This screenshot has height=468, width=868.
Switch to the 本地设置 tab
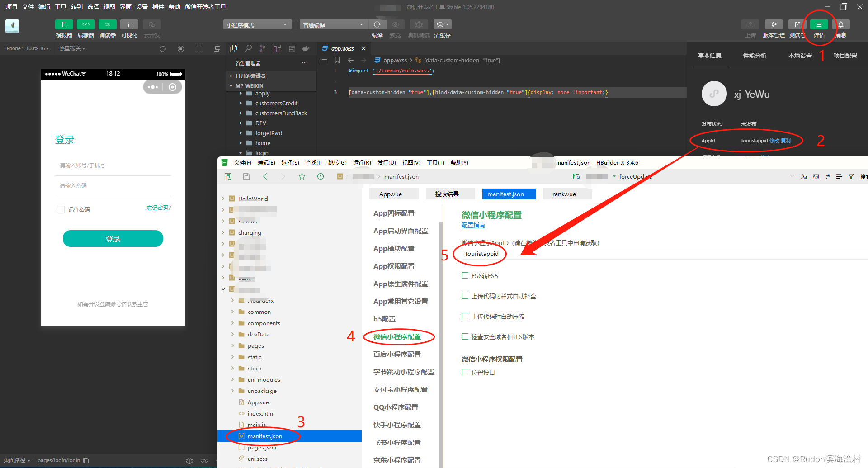coord(800,56)
